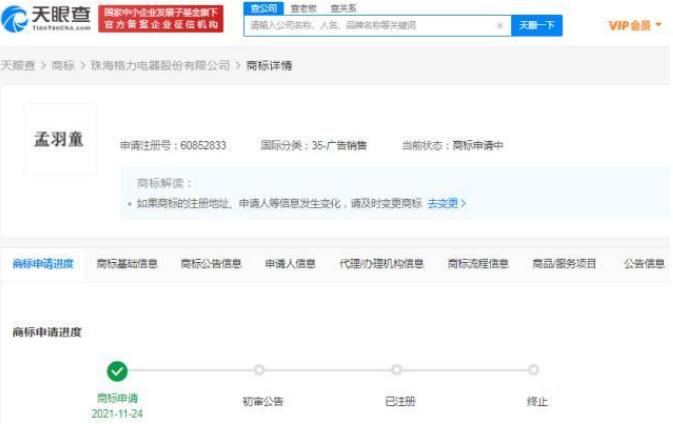Image resolution: width=673 pixels, height=424 pixels.
Task: Click the 已注册 progress step circle
Action: tap(396, 369)
